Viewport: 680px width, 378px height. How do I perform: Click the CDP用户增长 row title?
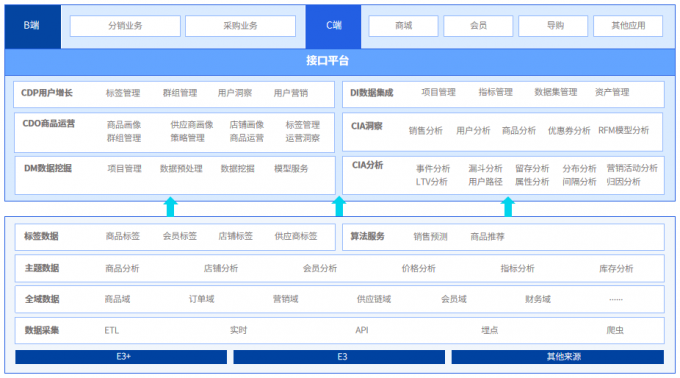47,93
